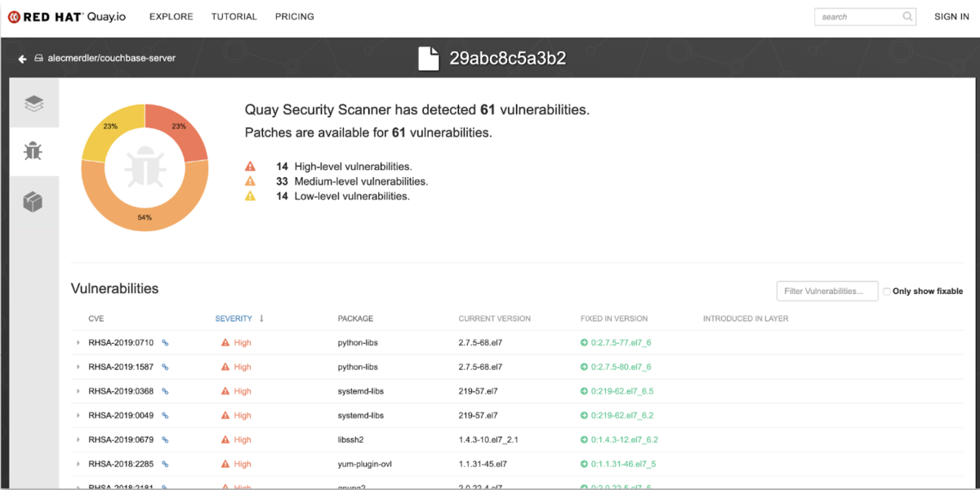Viewport: 980px width, 490px height.
Task: Expand the RHSA-2019:1587 vulnerability row
Action: (78, 367)
